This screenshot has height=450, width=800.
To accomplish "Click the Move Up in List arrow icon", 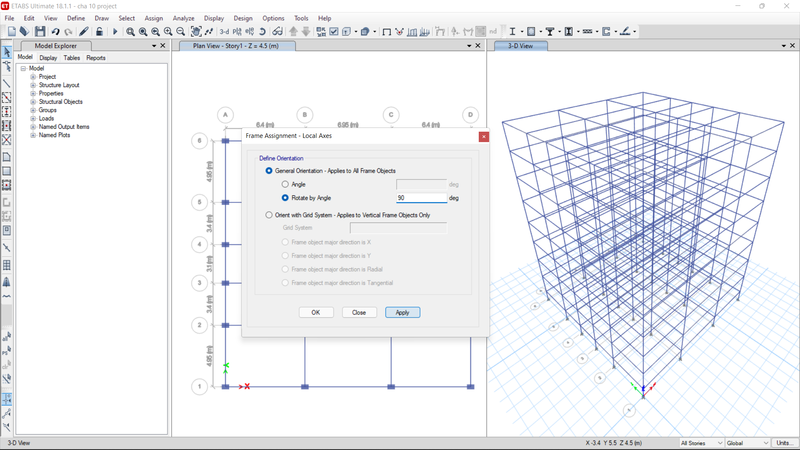I will [x=293, y=32].
